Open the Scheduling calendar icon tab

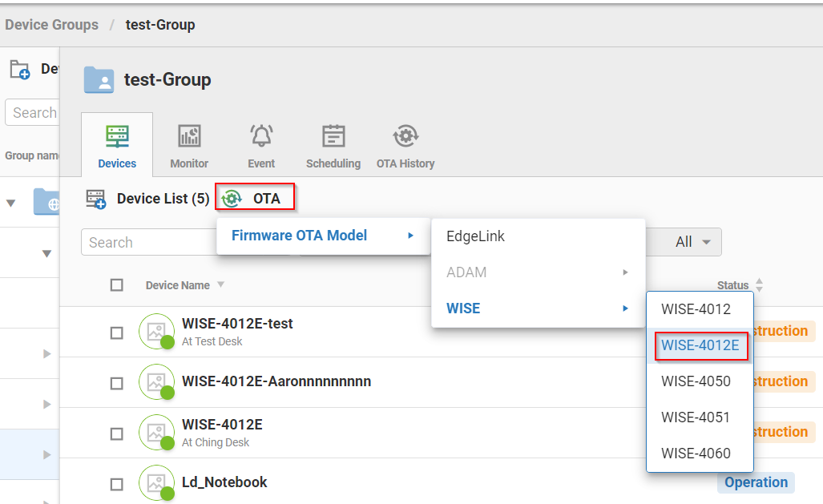[333, 136]
